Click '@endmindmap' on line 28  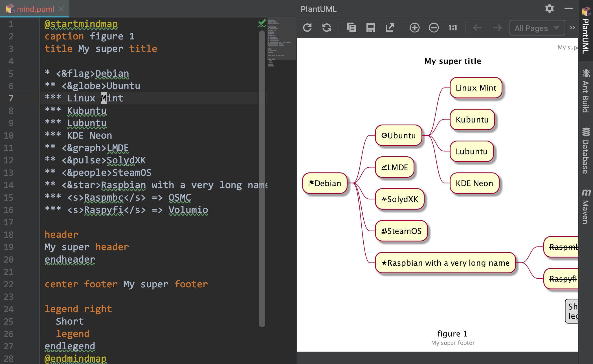click(x=75, y=359)
